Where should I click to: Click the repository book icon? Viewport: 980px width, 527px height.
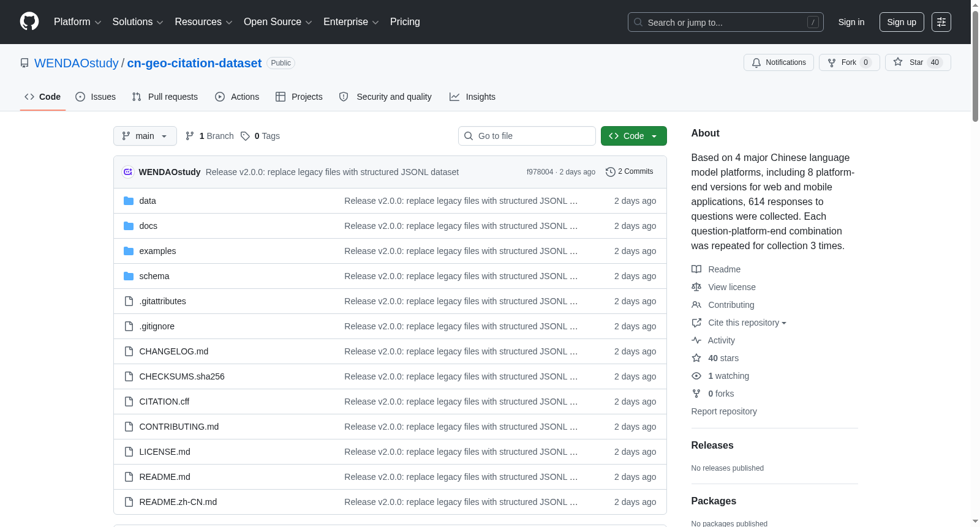click(x=24, y=63)
